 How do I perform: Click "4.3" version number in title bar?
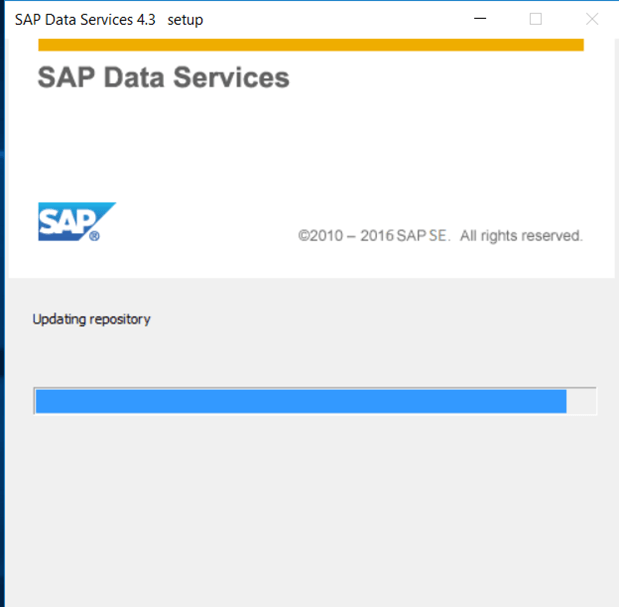click(x=146, y=20)
